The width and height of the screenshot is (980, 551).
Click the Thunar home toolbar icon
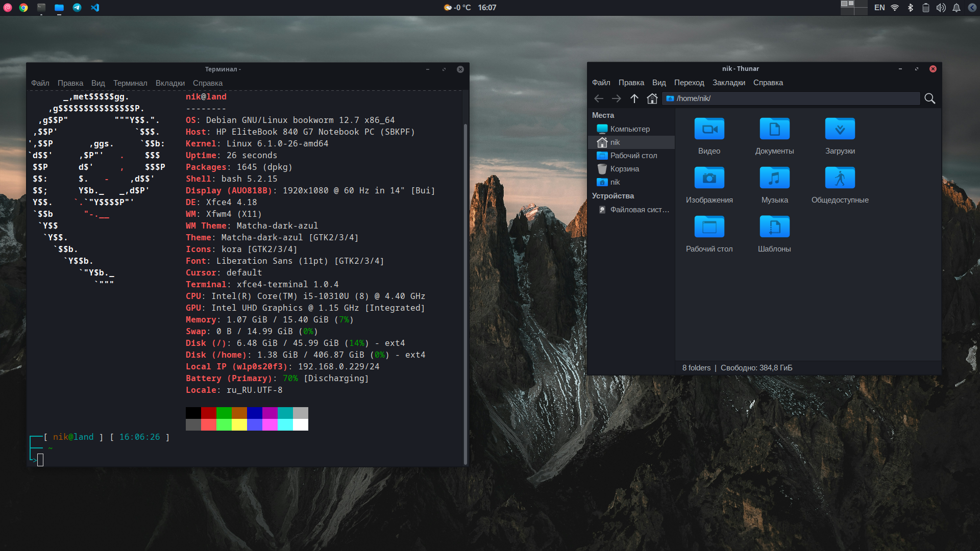(652, 98)
